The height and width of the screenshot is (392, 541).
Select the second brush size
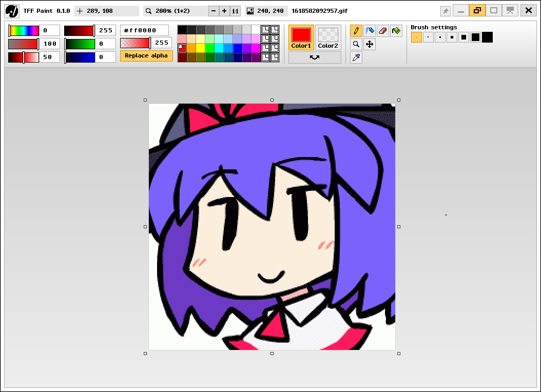[428, 37]
